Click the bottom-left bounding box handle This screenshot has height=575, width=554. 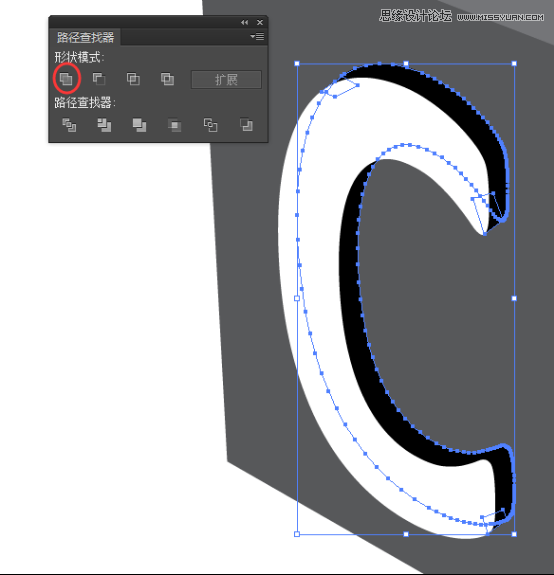(x=297, y=534)
